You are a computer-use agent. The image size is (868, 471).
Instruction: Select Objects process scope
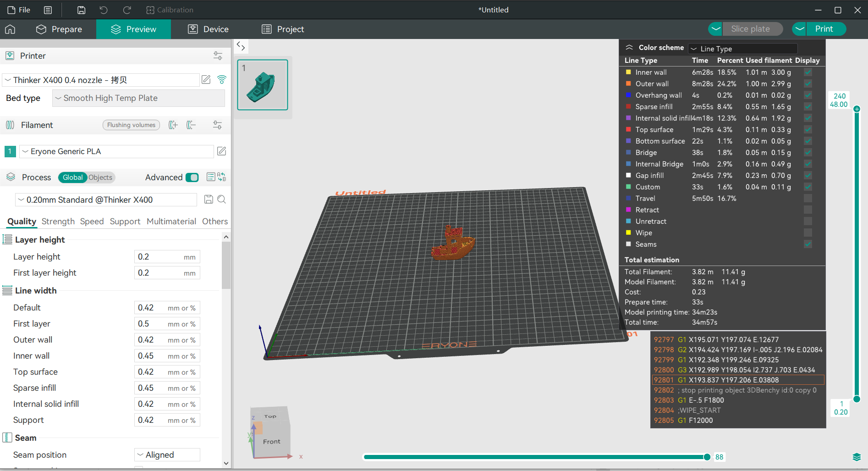click(100, 177)
